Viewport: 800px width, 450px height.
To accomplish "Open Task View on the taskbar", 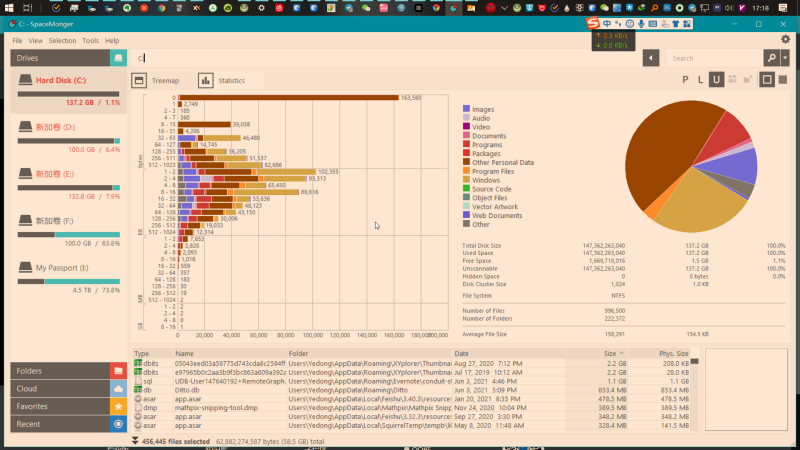I will pos(28,8).
